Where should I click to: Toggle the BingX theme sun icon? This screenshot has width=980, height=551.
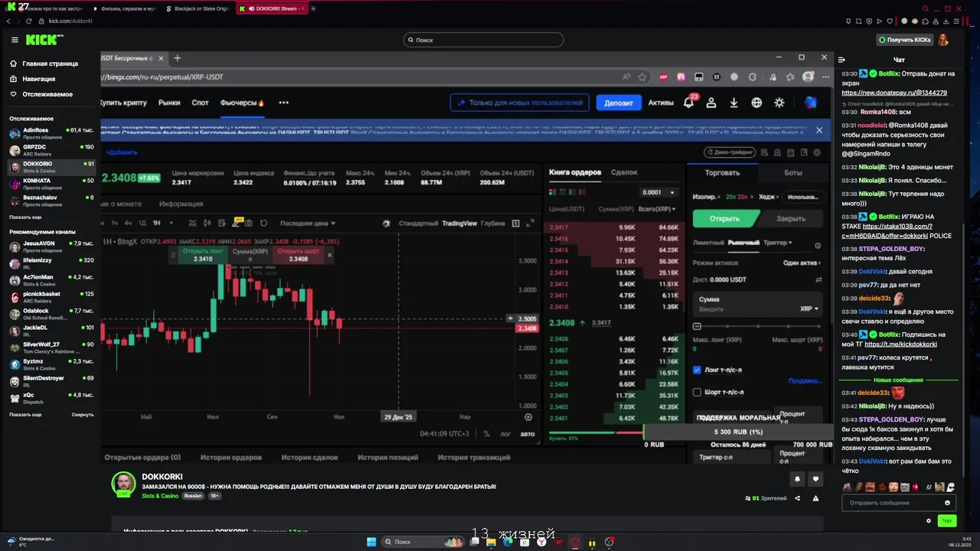(x=779, y=103)
